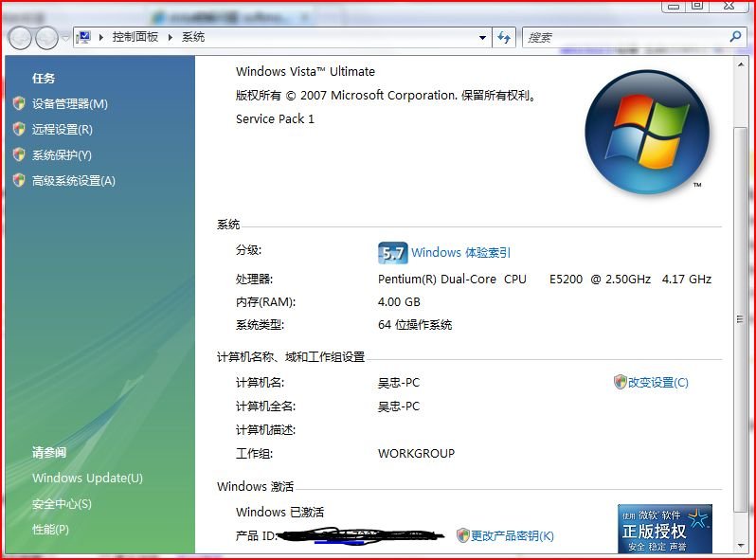Click 更改产品密钥(K) link
756x560 pixels.
pyautogui.click(x=512, y=536)
